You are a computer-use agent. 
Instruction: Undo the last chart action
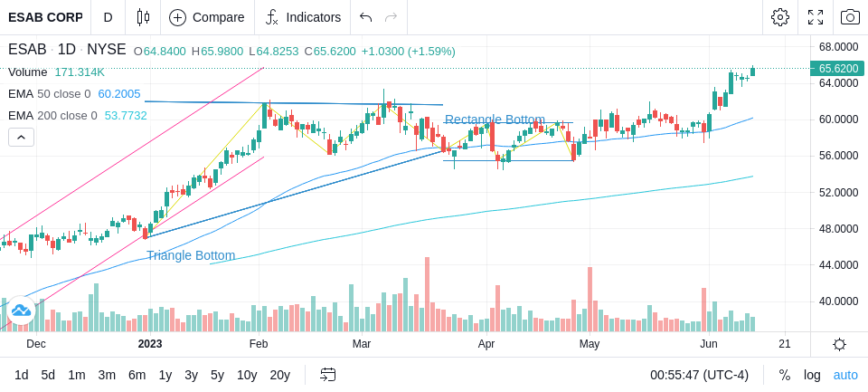click(x=365, y=17)
